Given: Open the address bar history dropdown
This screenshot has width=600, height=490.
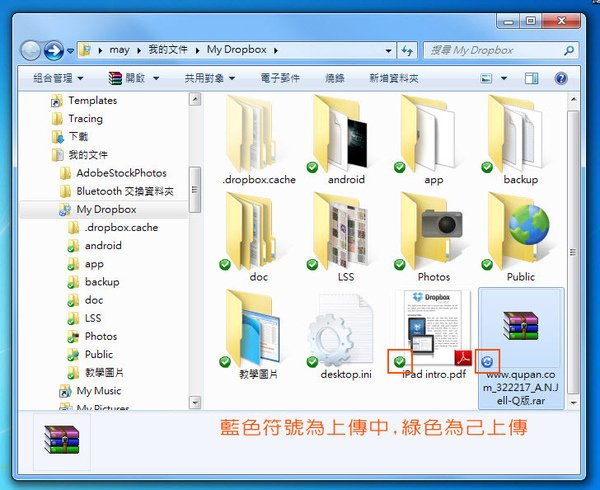Looking at the screenshot, I should tap(388, 50).
